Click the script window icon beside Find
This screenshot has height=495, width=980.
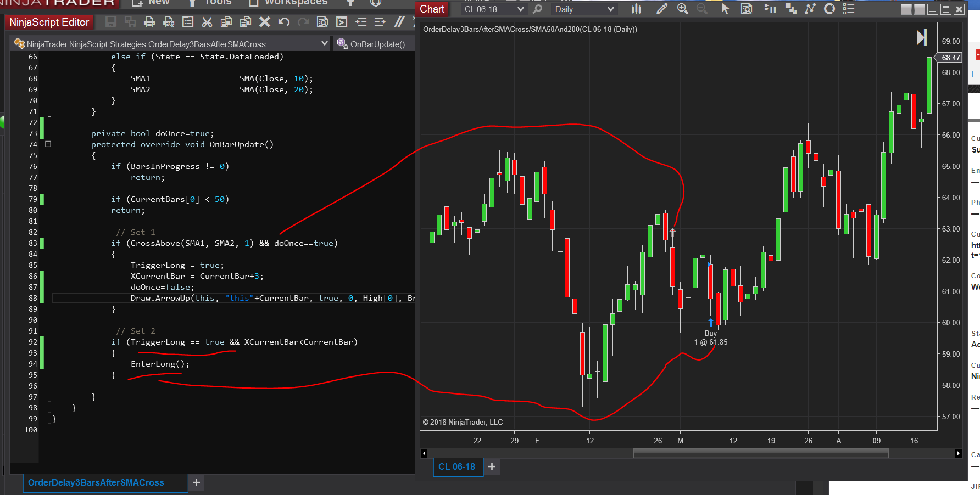point(342,22)
